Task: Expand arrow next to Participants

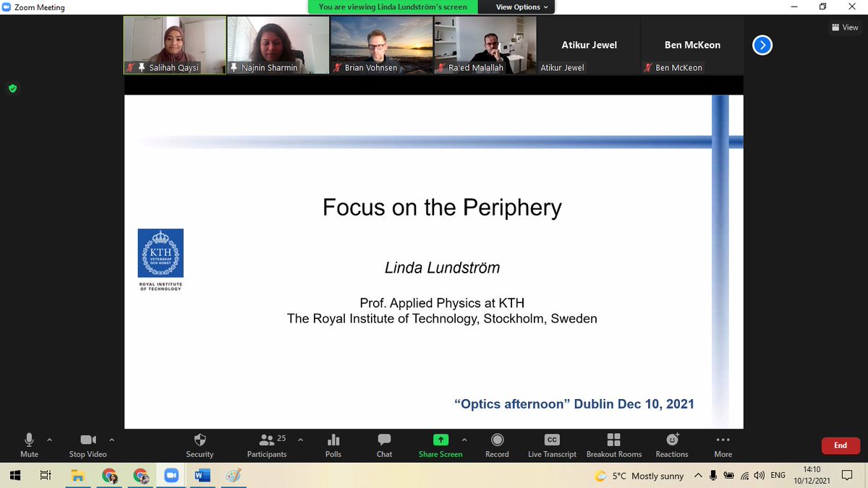Action: coord(300,440)
